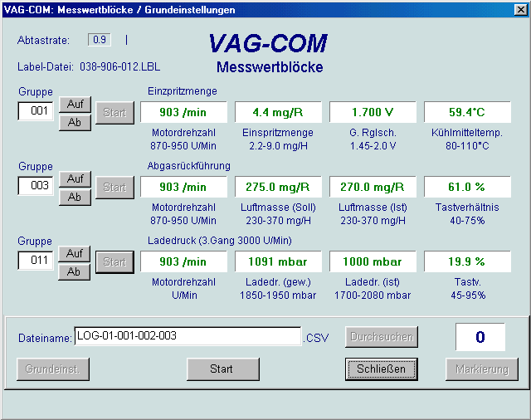
Task: Start logging with bottom Start button
Action: point(222,369)
